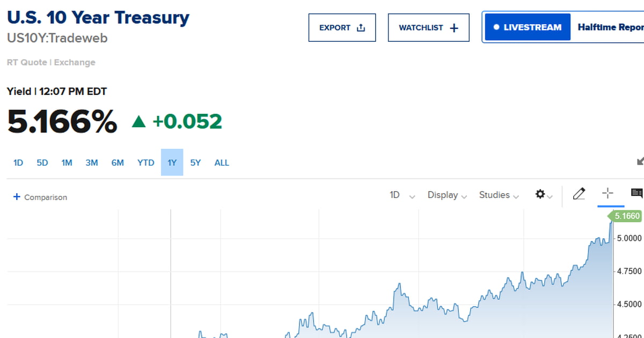Switch to the YTD range tab
Image resolution: width=644 pixels, height=338 pixels.
[x=145, y=163]
